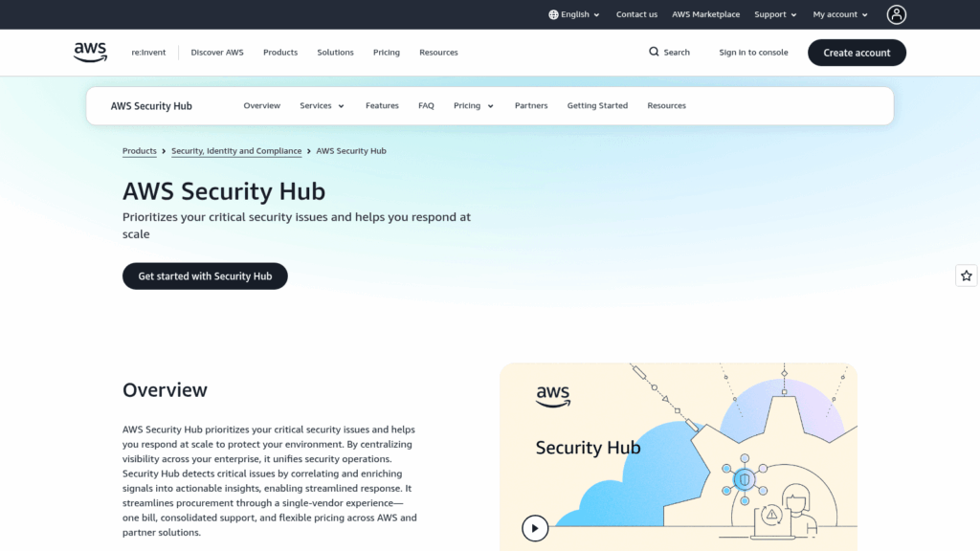Open Solutions menu
Screen dimensions: 980x551
coord(335,53)
